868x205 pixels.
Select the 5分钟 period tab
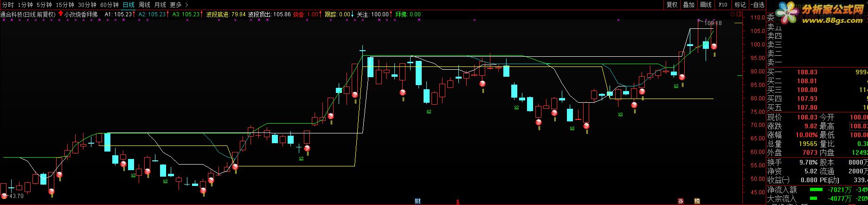(x=45, y=5)
